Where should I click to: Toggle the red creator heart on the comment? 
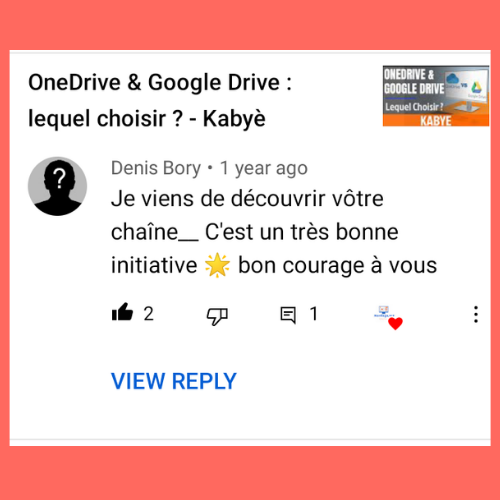395,323
